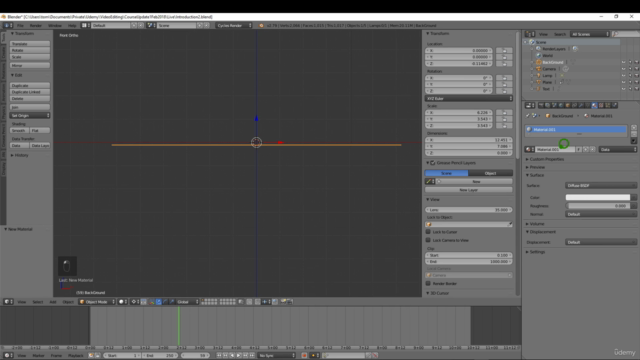Viewport: 640px width, 360px height.
Task: Open the Cycles Render engine dropdown
Action: 234,25
